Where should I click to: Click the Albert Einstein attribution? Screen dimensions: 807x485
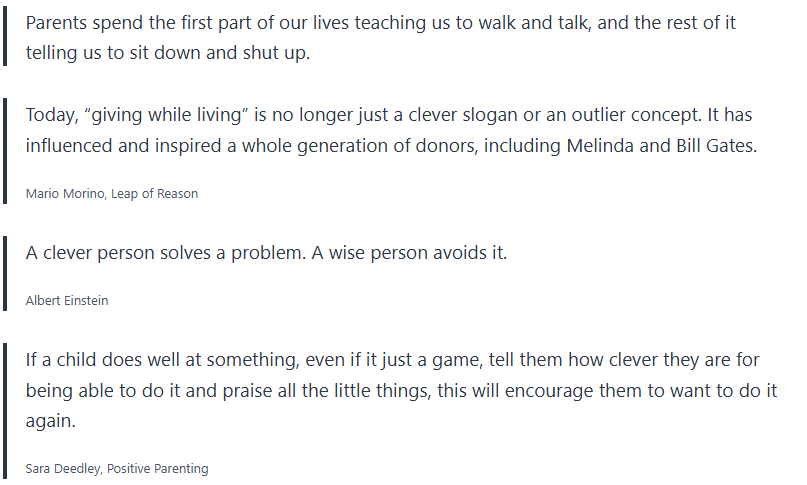tap(66, 300)
